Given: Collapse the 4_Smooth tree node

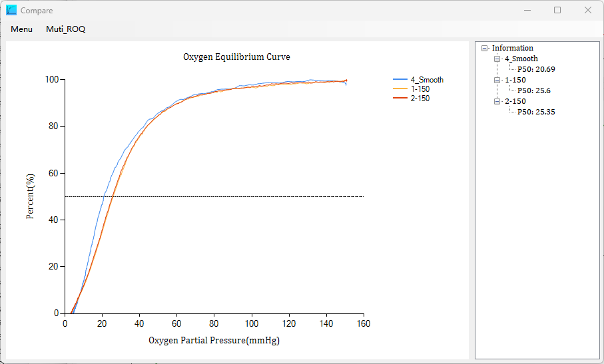Looking at the screenshot, I should pyautogui.click(x=497, y=59).
